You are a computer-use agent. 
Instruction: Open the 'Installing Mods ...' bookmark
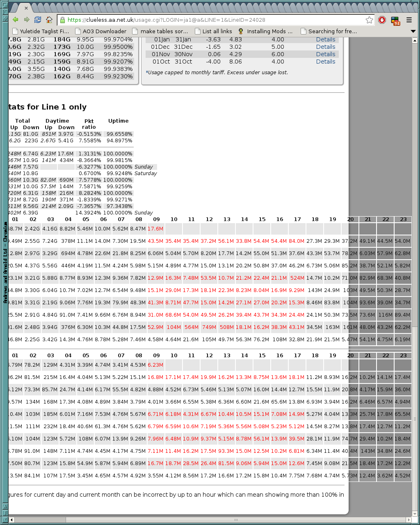click(x=266, y=31)
